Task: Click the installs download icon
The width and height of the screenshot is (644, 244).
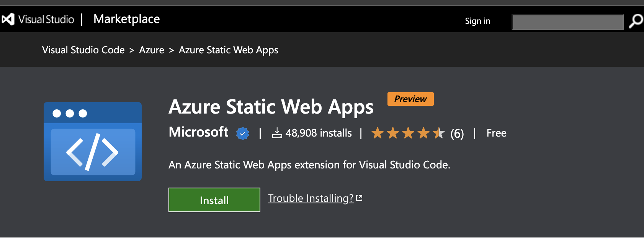Action: pos(277,133)
